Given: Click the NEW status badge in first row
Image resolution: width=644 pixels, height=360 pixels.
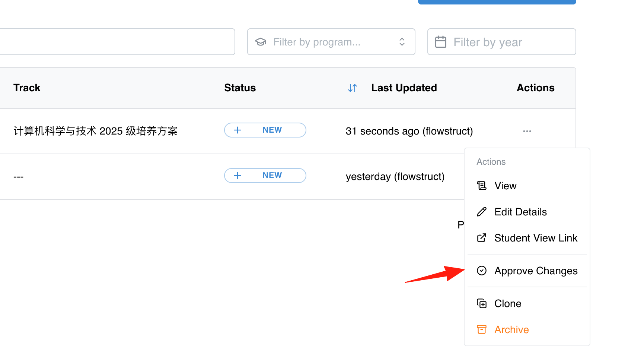Looking at the screenshot, I should click(x=265, y=130).
